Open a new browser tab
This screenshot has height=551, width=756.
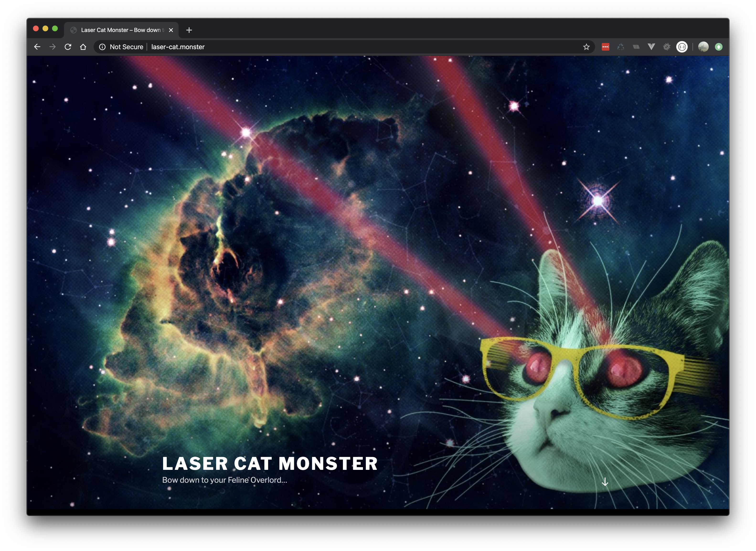(x=189, y=30)
